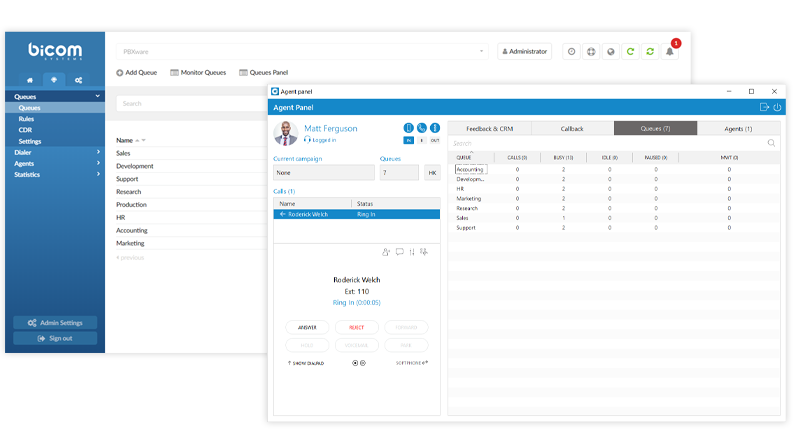
Task: Click the gears settings icon in sidebar
Action: 79,79
